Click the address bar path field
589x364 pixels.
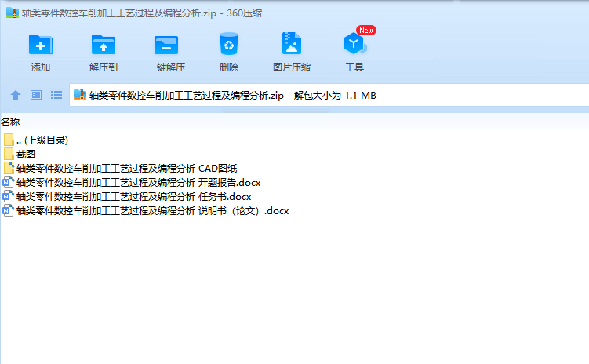pyautogui.click(x=329, y=96)
